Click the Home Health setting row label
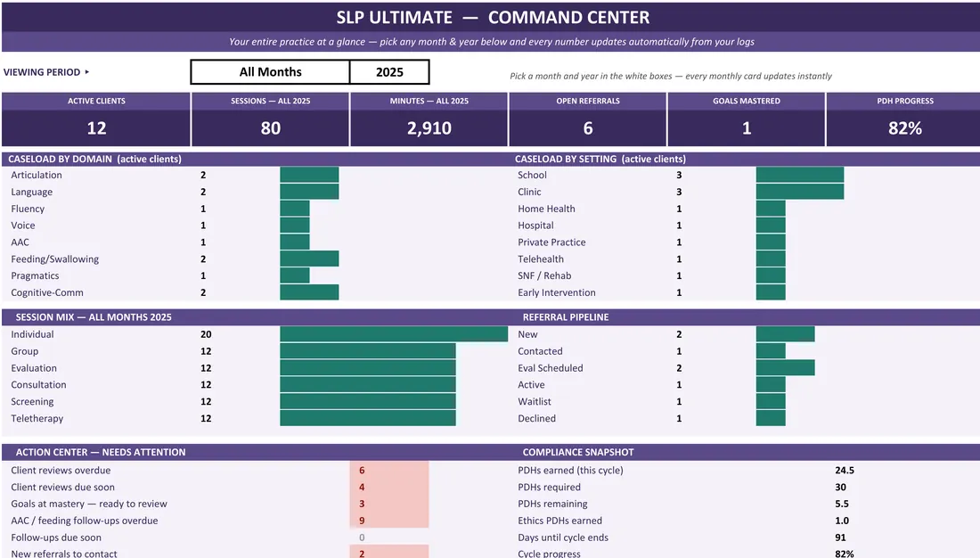 [x=546, y=209]
